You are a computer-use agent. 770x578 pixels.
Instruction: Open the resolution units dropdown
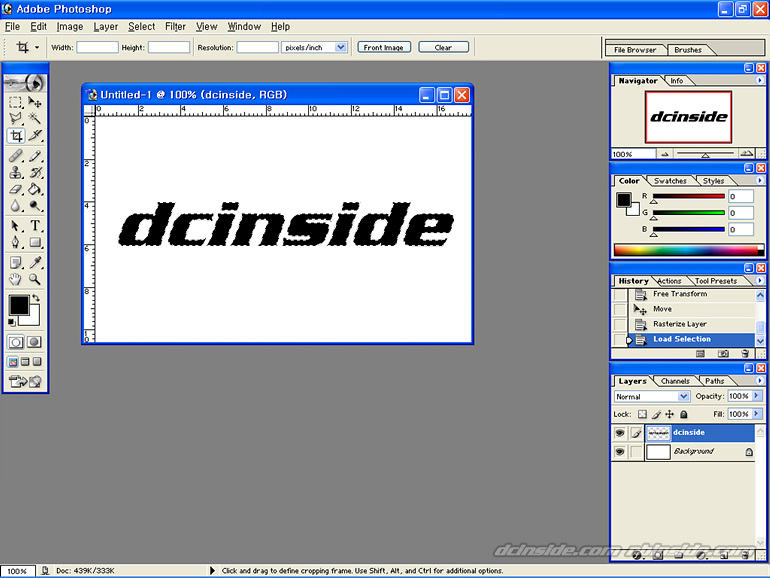[x=340, y=47]
